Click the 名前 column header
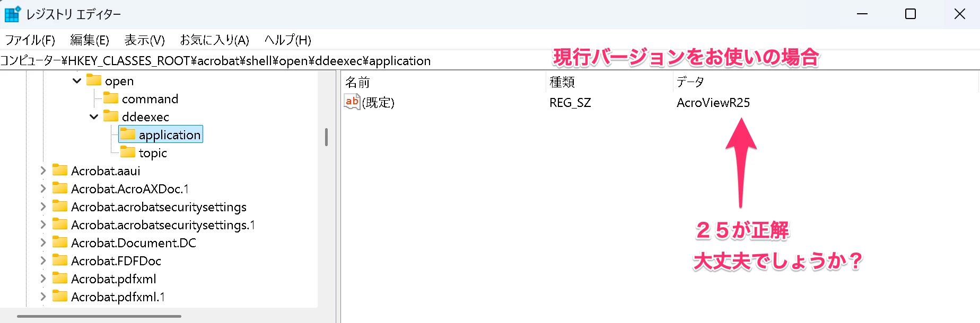This screenshot has width=980, height=323. pyautogui.click(x=443, y=82)
